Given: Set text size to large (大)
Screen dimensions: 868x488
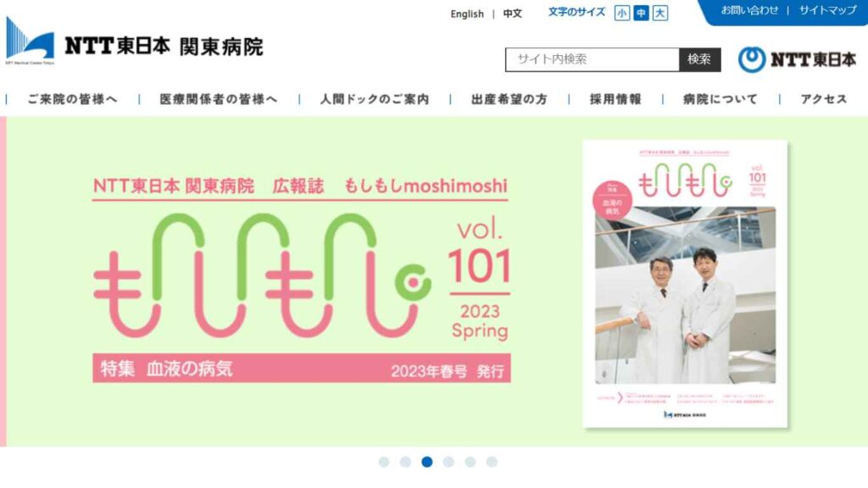Looking at the screenshot, I should [x=659, y=14].
